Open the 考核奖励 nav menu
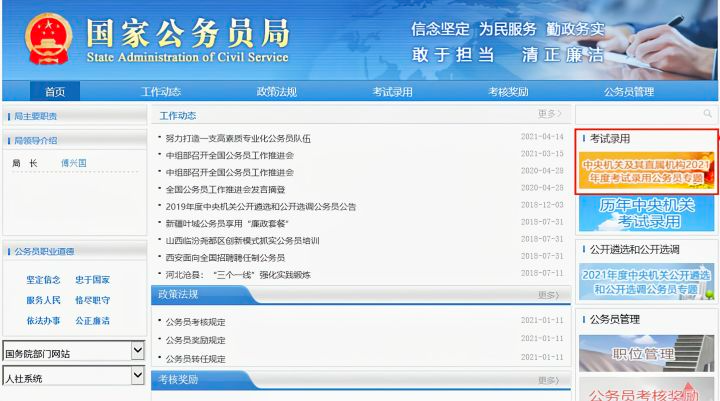The height and width of the screenshot is (401, 720). click(508, 91)
